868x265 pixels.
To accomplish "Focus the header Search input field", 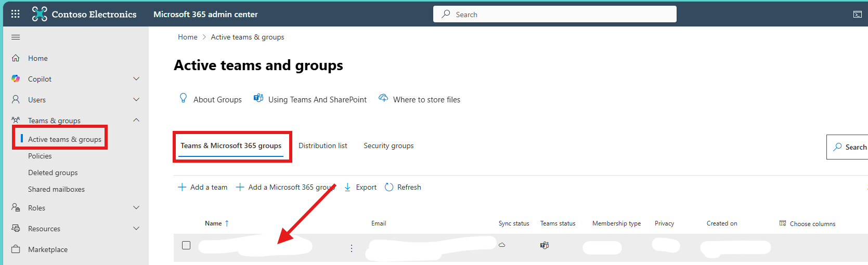I will (x=554, y=14).
